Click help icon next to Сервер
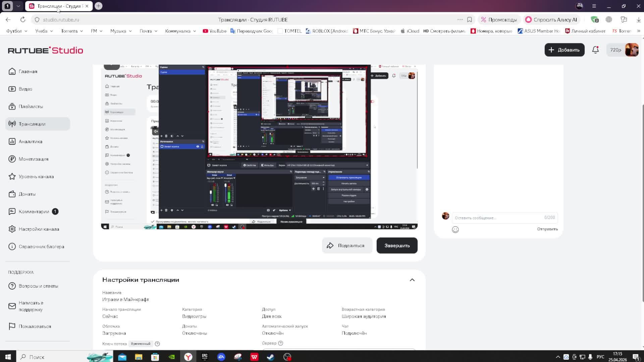Screen dimensions: 644x362 tap(281, 343)
